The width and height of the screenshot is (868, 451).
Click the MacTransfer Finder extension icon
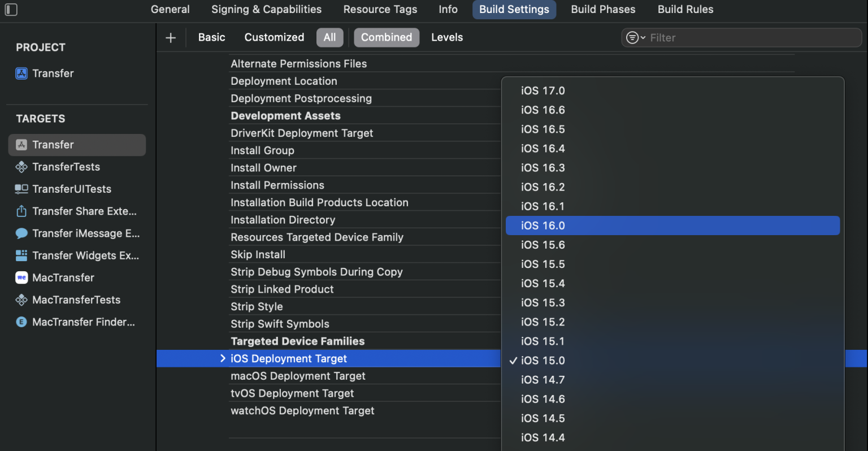click(21, 322)
